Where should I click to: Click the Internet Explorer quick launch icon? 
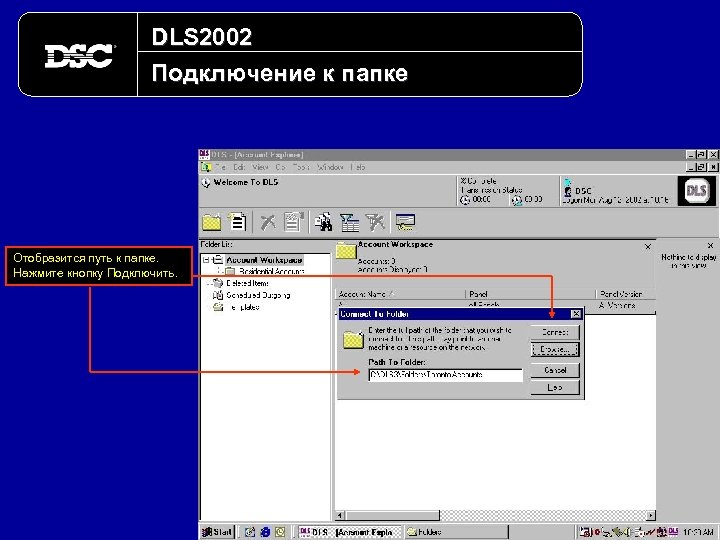[265, 532]
